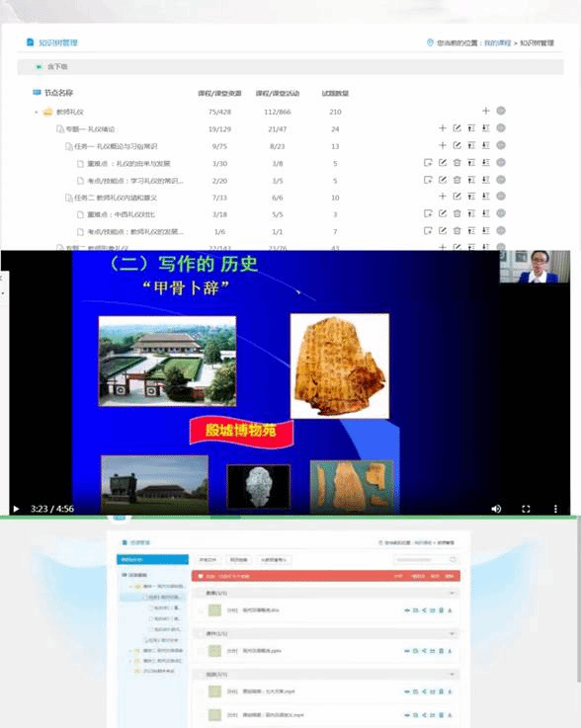Open the 我的课程 breadcrumb link
Screen dimensions: 581x728
[x=497, y=42]
